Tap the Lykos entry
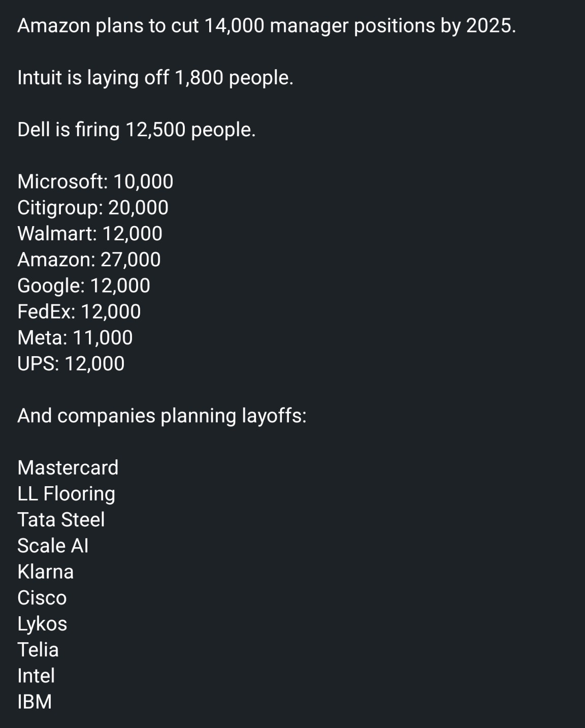Screen dimensions: 585x728 pyautogui.click(x=42, y=624)
